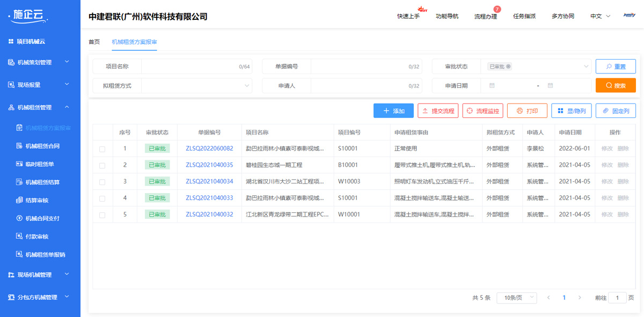Click the 机械租赁结算 menu icon
Image resolution: width=644 pixels, height=317 pixels.
point(19,182)
